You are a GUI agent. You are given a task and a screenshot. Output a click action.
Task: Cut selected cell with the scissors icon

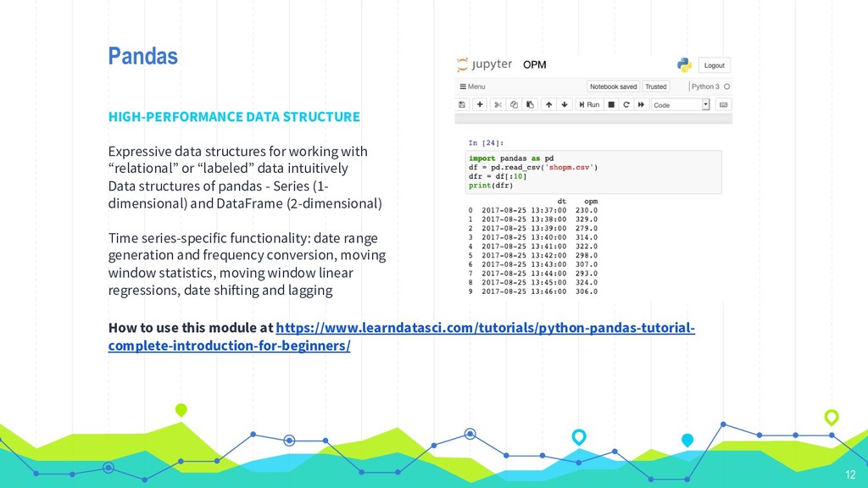498,104
